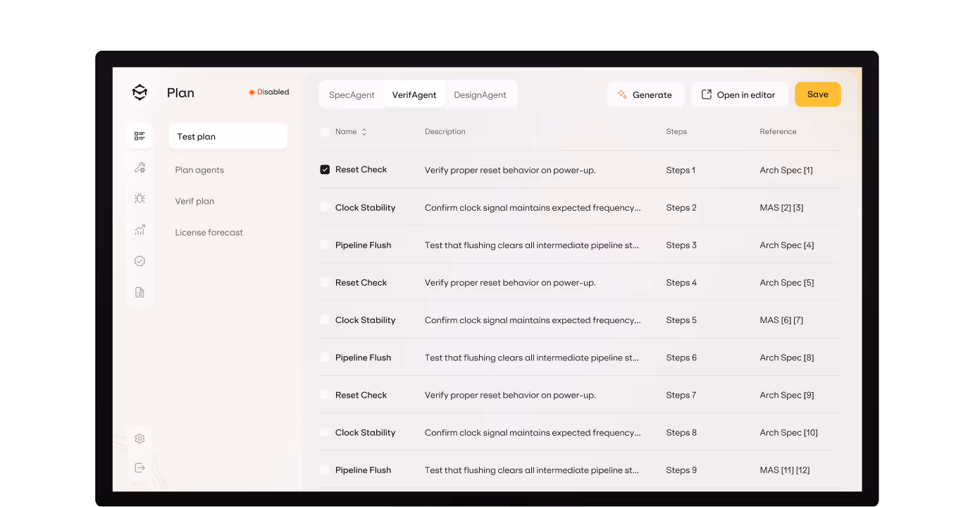980x507 pixels.
Task: Check the Clock Stability Steps 5 checkbox
Action: pos(325,319)
